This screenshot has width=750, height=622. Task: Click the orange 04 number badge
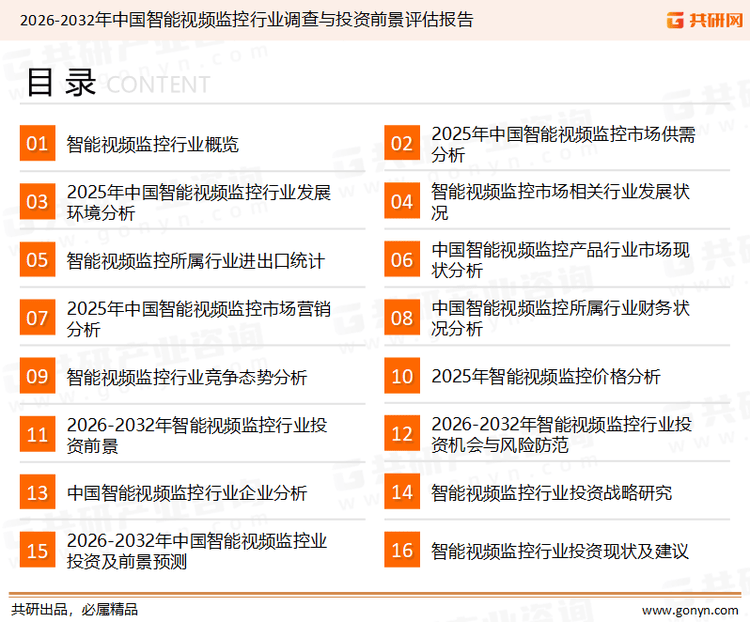coord(402,202)
